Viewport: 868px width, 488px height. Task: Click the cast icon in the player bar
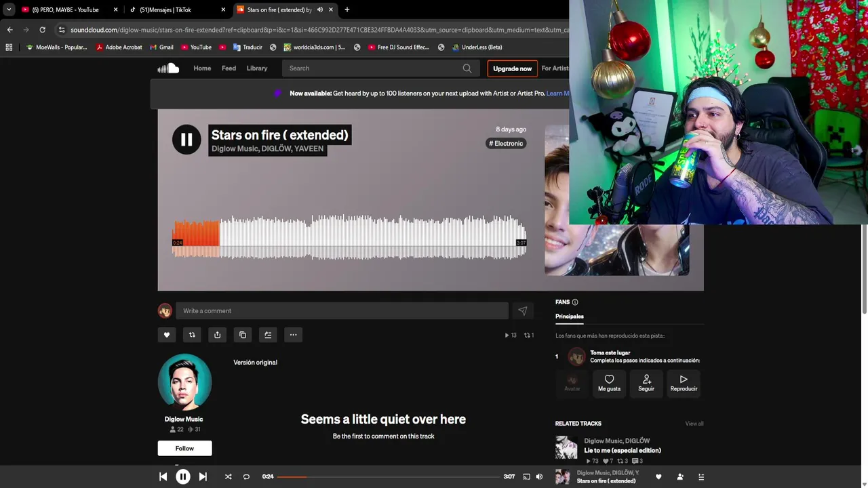[x=526, y=476]
